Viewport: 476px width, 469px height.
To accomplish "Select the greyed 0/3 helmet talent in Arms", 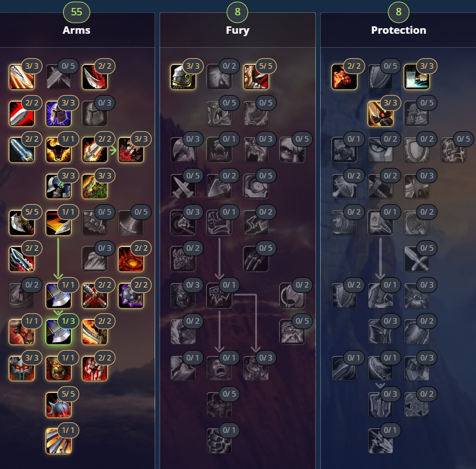I will coord(94,113).
